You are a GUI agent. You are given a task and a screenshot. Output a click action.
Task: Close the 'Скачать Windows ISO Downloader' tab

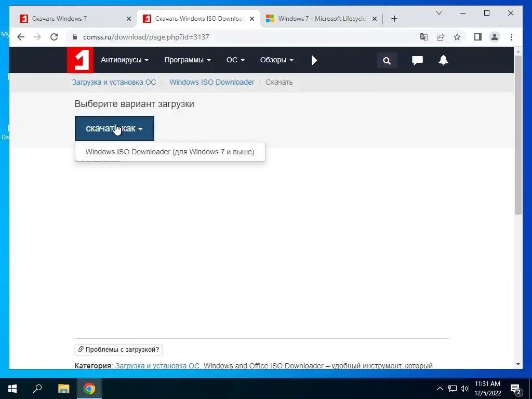(252, 19)
